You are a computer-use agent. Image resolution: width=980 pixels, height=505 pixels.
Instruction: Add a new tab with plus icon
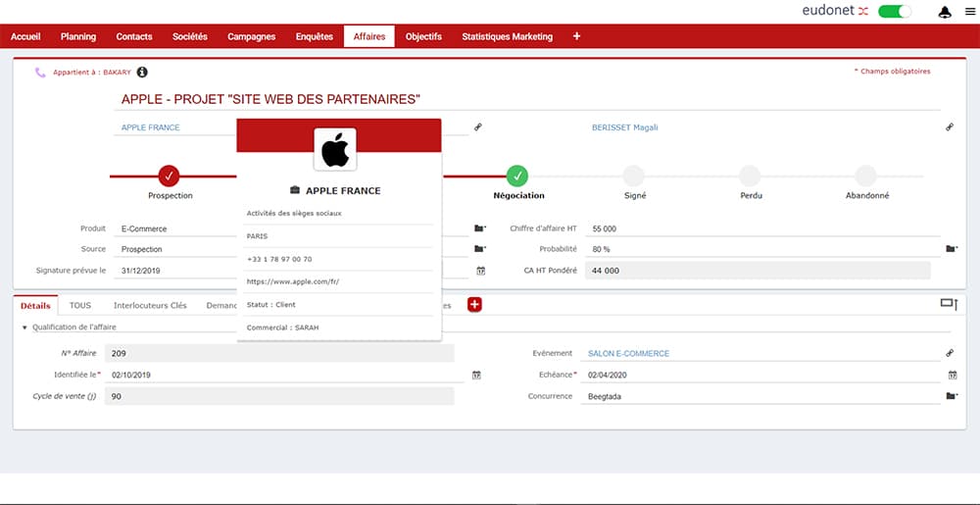tap(576, 36)
